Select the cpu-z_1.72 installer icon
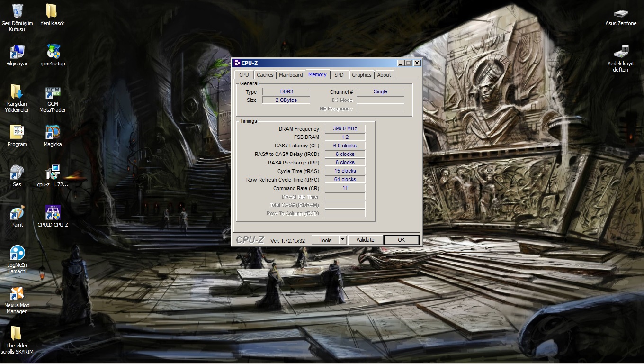Viewport: 644px width, 364px height. click(x=53, y=172)
